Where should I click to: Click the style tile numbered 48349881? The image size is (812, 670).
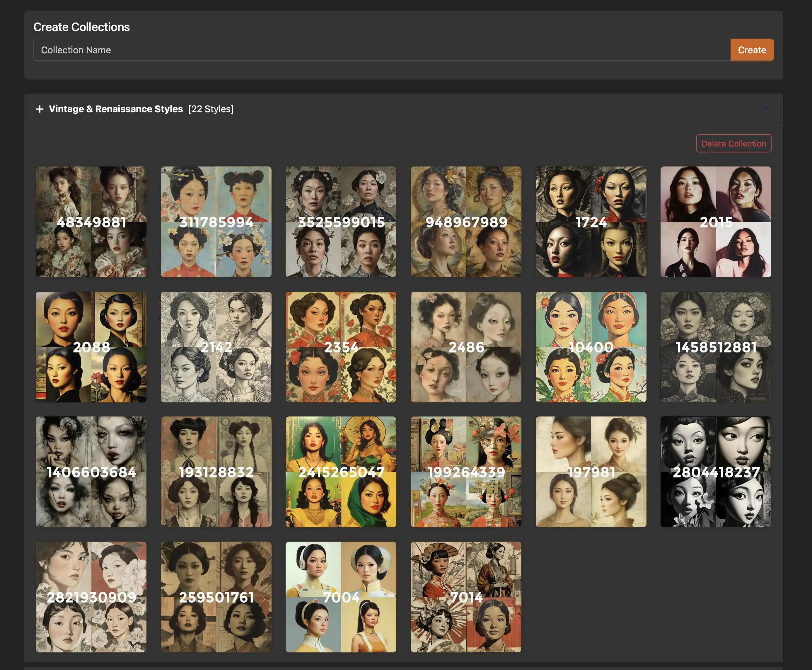91,221
